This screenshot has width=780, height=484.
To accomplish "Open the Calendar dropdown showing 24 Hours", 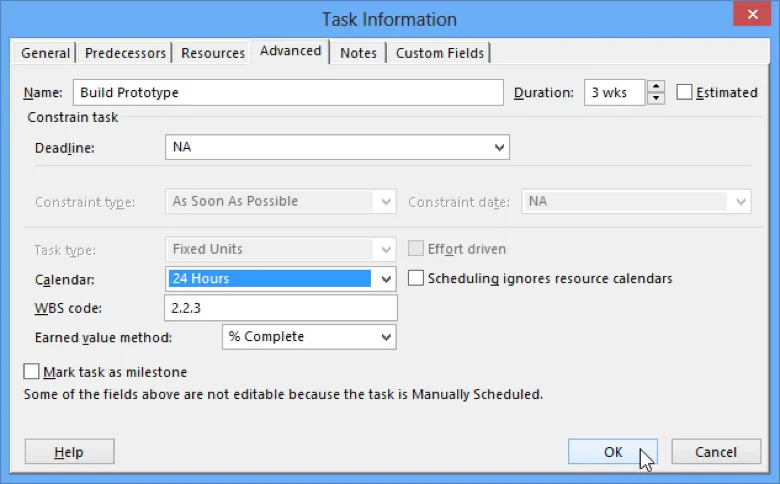I will point(386,279).
